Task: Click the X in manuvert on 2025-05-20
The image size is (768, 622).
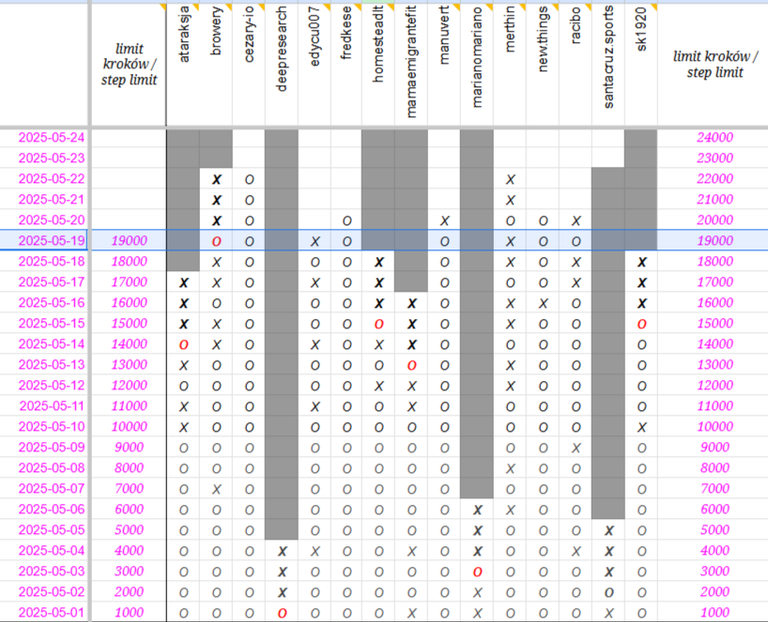Action: tap(444, 220)
